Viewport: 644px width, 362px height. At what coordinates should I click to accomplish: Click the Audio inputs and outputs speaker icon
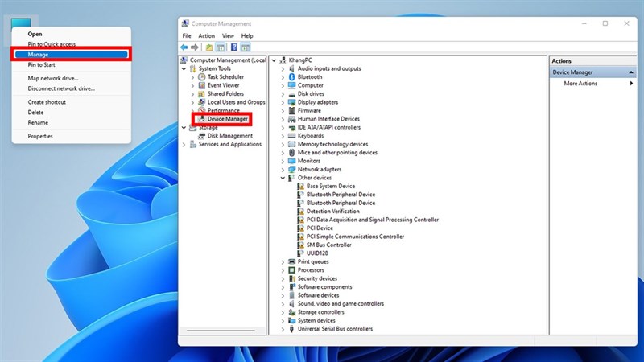291,68
